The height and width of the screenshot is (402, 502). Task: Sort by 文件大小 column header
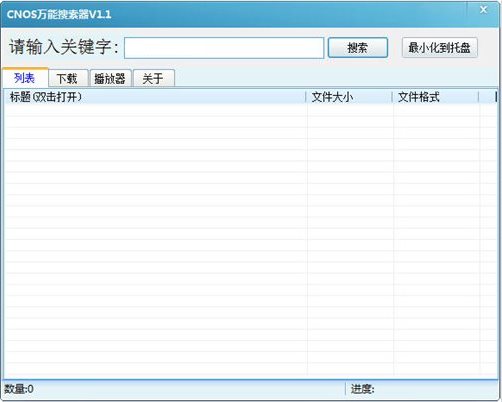pyautogui.click(x=349, y=97)
